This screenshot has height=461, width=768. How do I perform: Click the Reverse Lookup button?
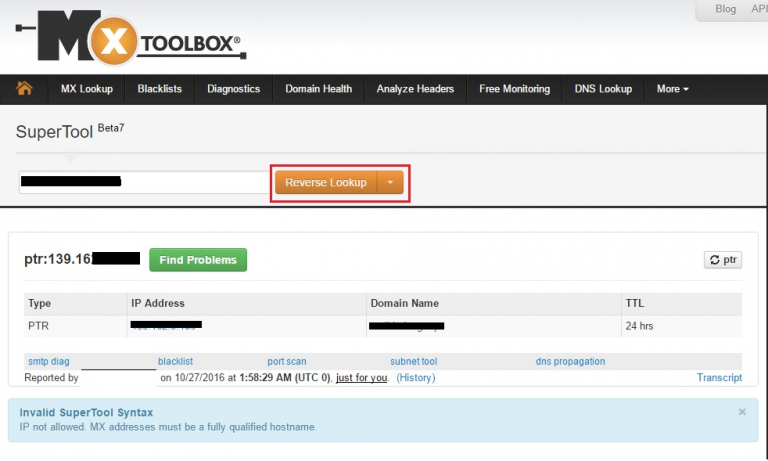[325, 183]
